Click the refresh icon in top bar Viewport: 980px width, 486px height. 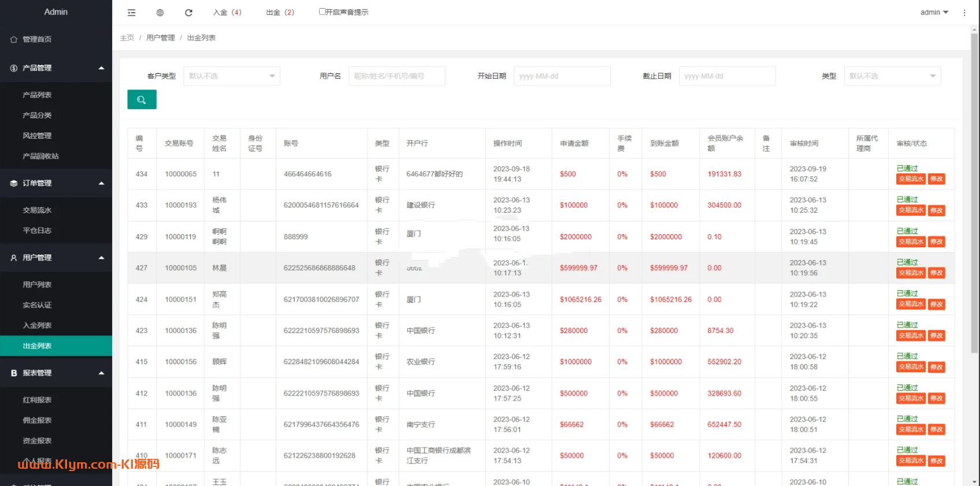188,12
